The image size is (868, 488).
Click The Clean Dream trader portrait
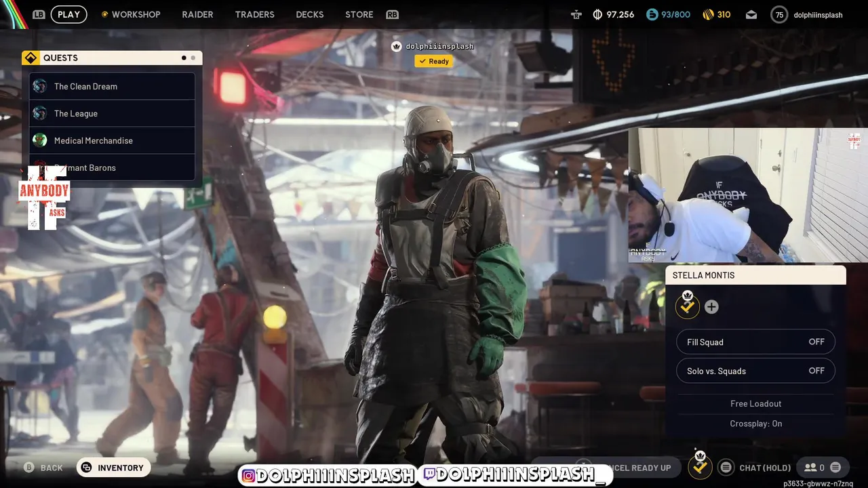40,86
